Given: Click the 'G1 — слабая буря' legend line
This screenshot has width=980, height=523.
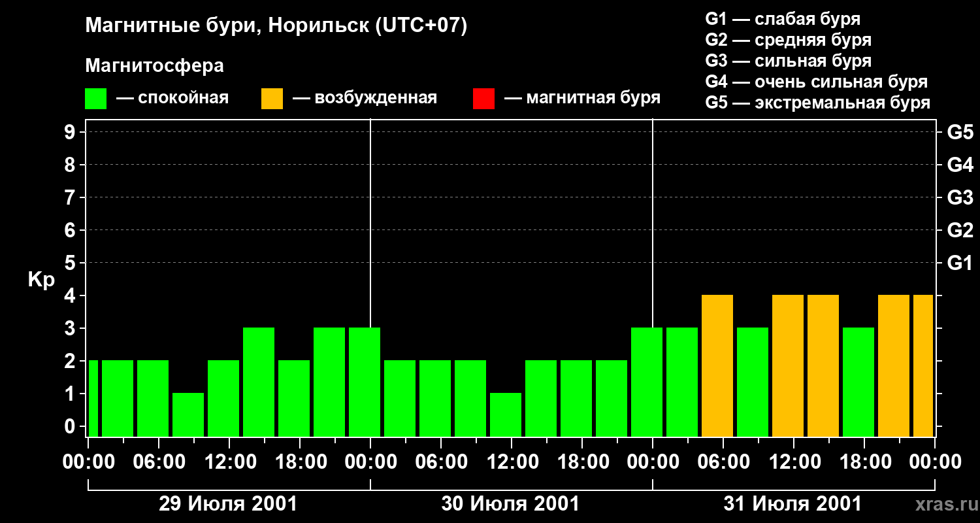Looking at the screenshot, I should pos(783,19).
